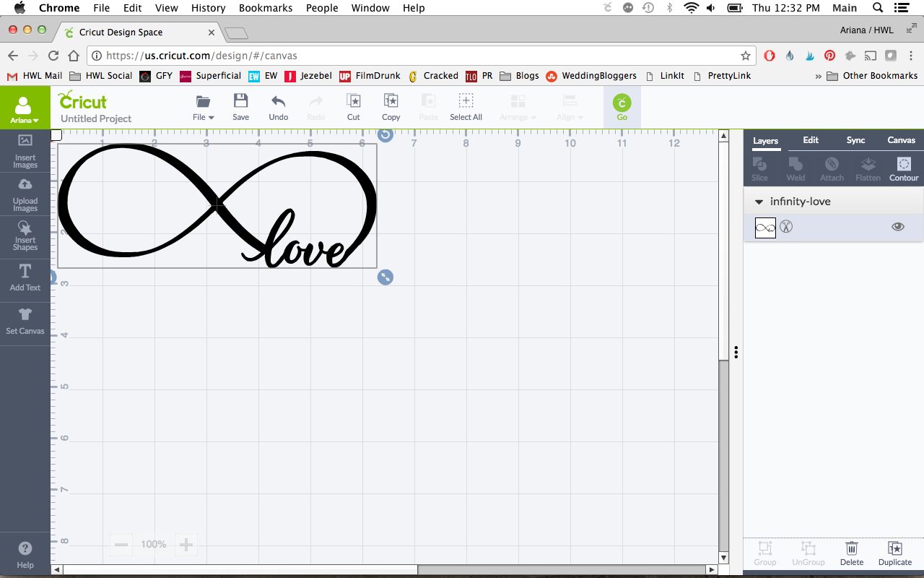Click the infinity-love layer thumbnail
Viewport: 924px width, 578px height.
click(765, 228)
